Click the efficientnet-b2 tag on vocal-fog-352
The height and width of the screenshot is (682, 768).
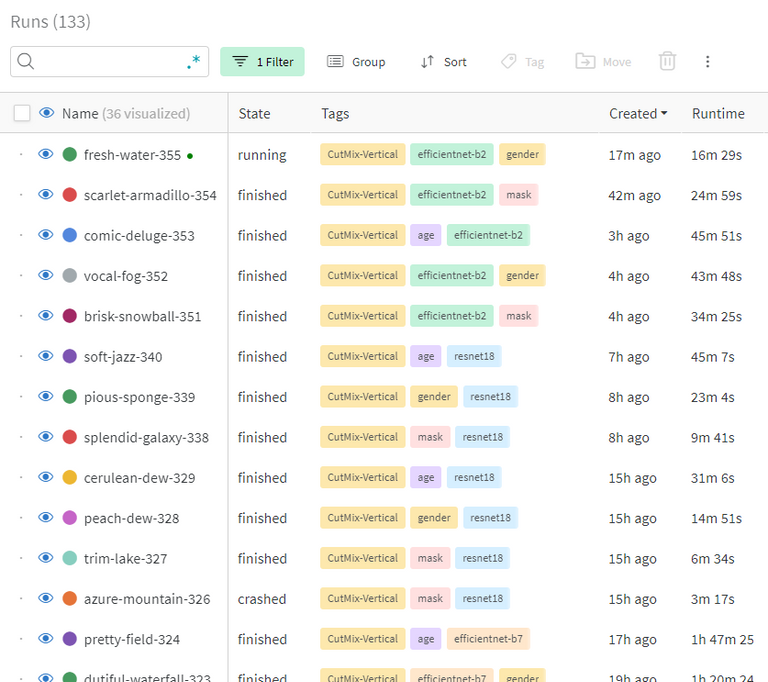452,275
